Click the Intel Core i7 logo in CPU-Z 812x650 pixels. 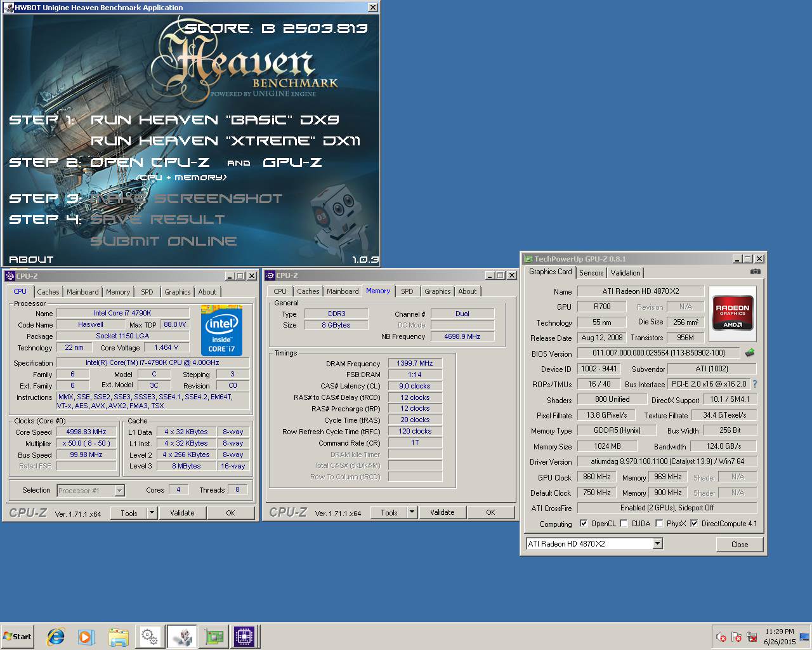pyautogui.click(x=221, y=330)
